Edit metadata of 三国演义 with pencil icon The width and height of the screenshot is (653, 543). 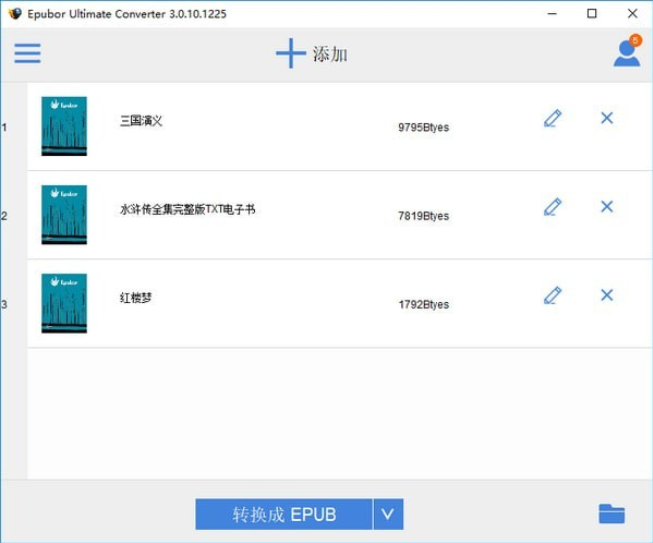(x=553, y=118)
